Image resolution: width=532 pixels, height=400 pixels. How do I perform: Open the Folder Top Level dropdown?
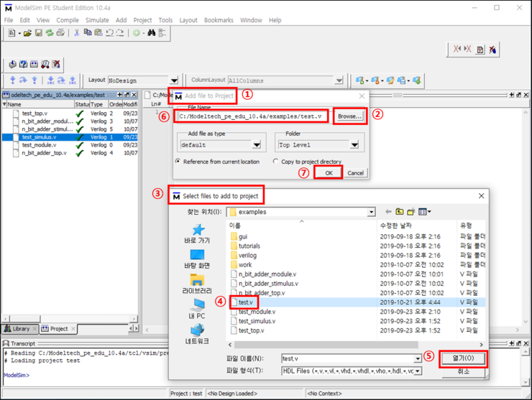pyautogui.click(x=354, y=145)
